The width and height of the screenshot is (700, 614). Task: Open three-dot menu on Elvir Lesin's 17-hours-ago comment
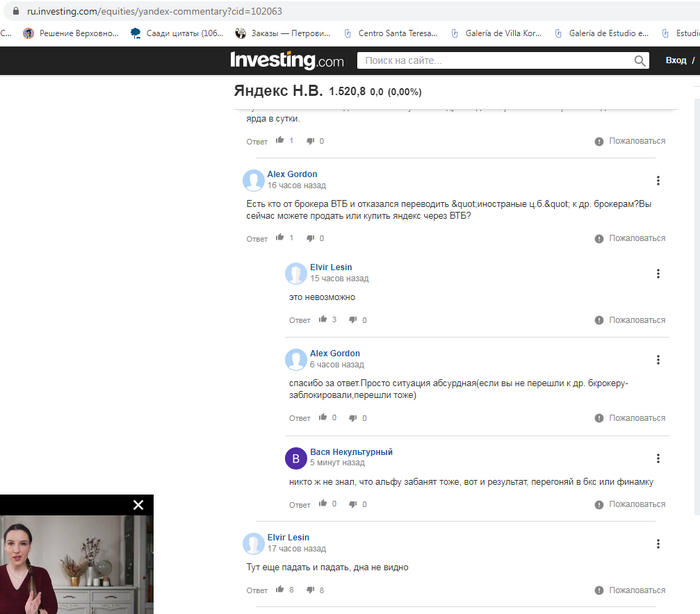658,544
